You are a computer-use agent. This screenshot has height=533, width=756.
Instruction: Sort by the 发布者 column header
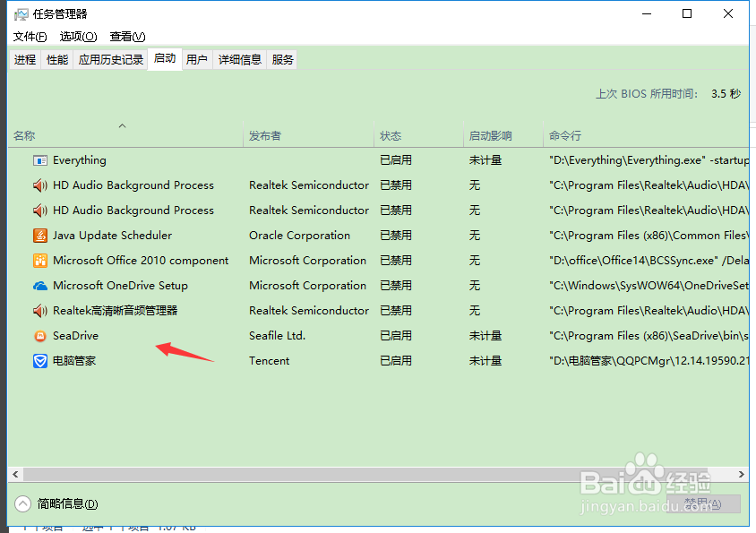pyautogui.click(x=308, y=133)
